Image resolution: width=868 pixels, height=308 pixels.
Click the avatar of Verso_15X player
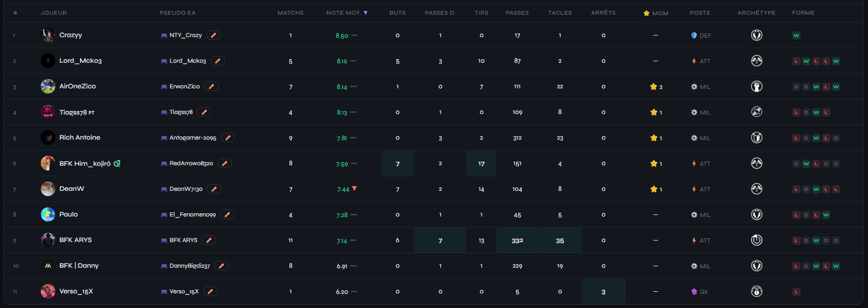point(48,291)
